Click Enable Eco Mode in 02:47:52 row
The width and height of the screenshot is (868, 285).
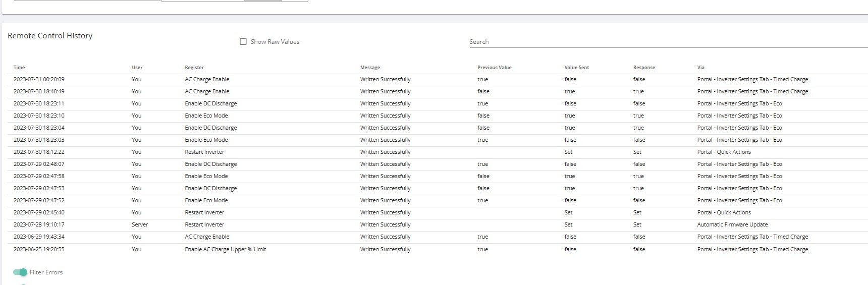(x=206, y=201)
